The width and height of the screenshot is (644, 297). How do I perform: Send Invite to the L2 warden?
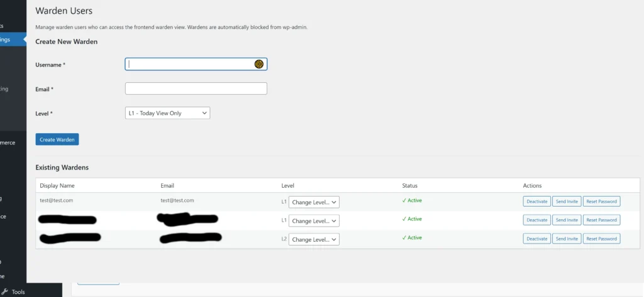pos(567,239)
